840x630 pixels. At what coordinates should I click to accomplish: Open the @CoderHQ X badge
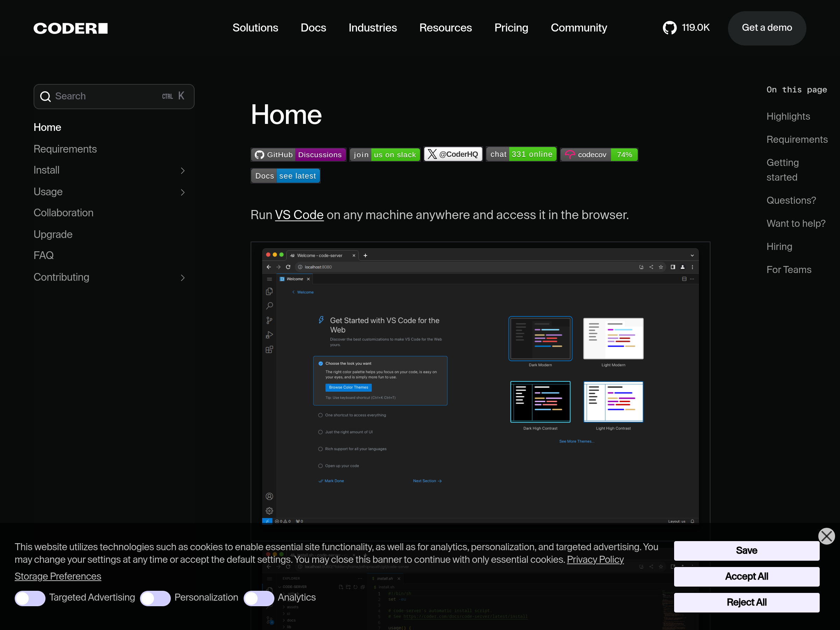click(x=453, y=154)
